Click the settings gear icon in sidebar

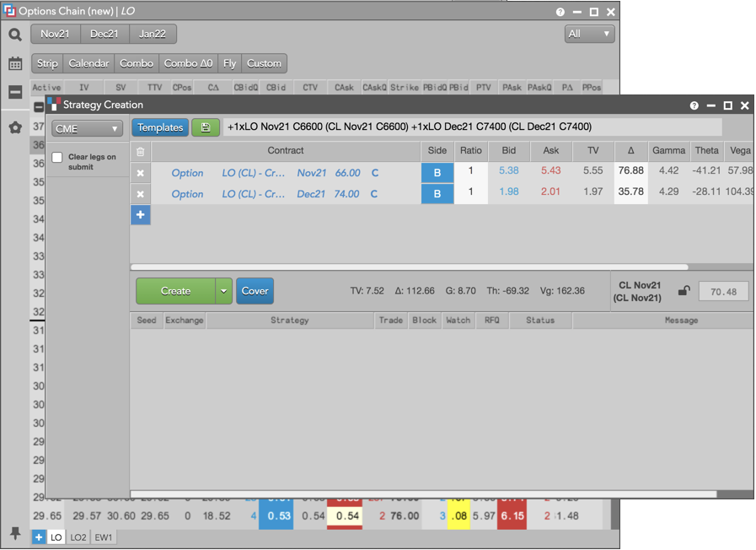coord(15,128)
